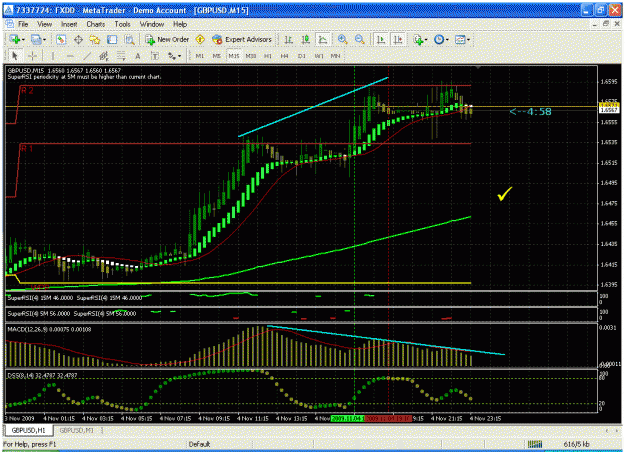Expand the New Chart dropdown arrow

click(x=23, y=40)
